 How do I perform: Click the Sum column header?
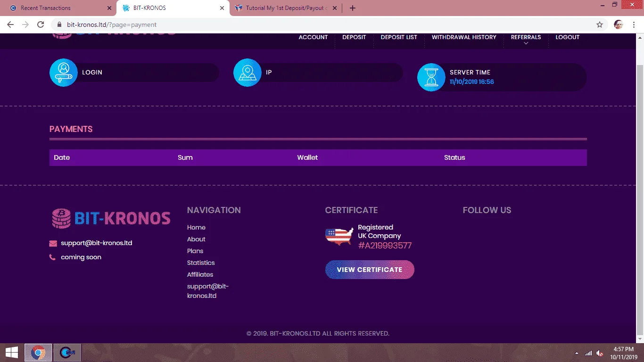tap(185, 157)
